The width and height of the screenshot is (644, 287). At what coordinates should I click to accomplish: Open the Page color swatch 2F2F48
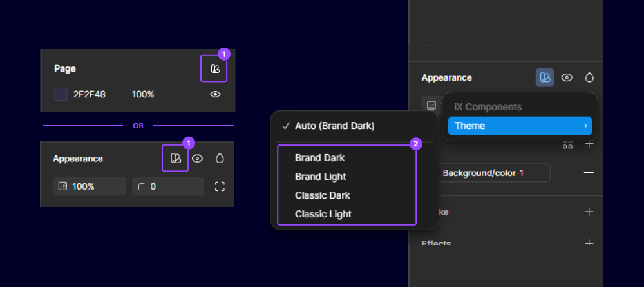point(61,94)
